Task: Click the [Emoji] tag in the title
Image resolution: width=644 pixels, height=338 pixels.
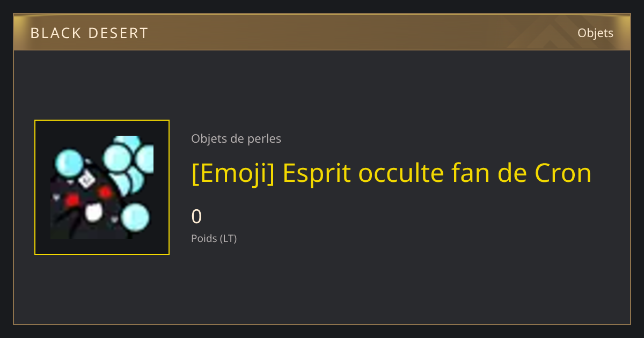Action: 233,173
